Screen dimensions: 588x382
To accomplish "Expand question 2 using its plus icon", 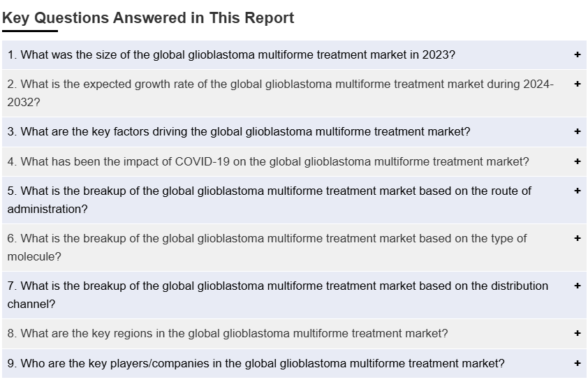I will pyautogui.click(x=577, y=84).
